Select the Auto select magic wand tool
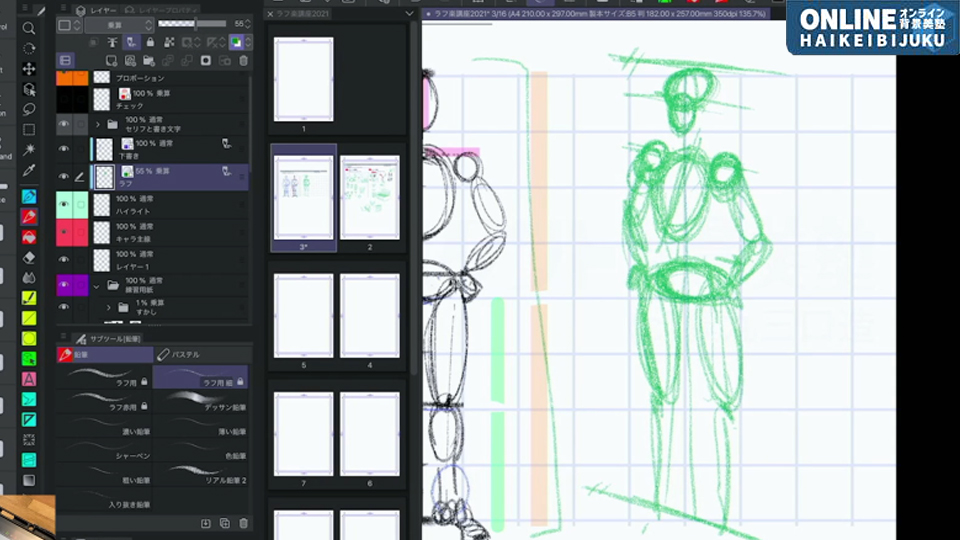Image resolution: width=960 pixels, height=540 pixels. 29,150
